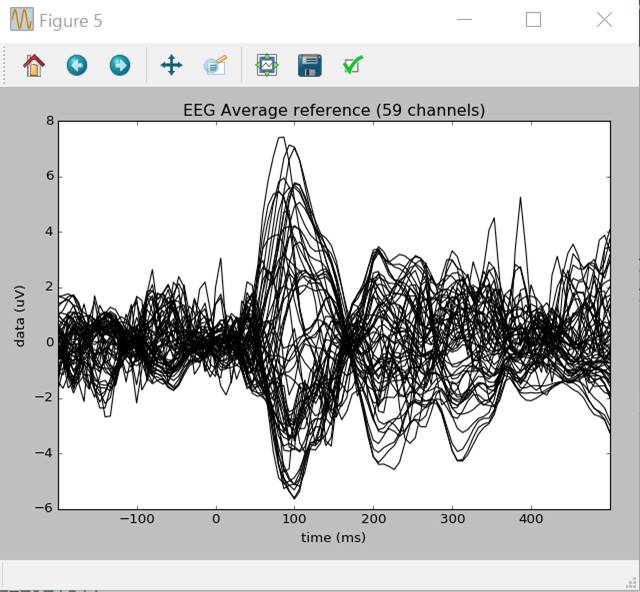
Task: Select the Pan axes tool
Action: pos(171,66)
